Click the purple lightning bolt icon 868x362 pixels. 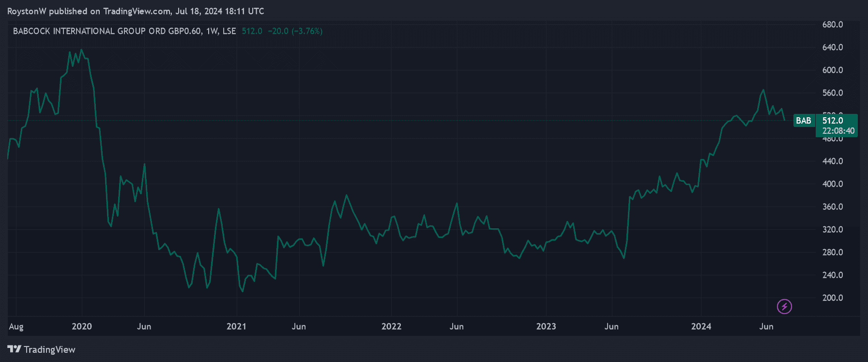coord(784,306)
